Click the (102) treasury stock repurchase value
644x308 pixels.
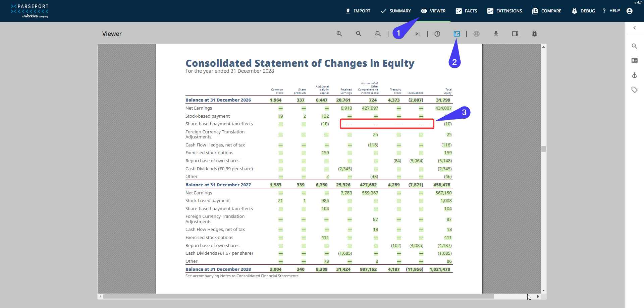click(x=396, y=246)
